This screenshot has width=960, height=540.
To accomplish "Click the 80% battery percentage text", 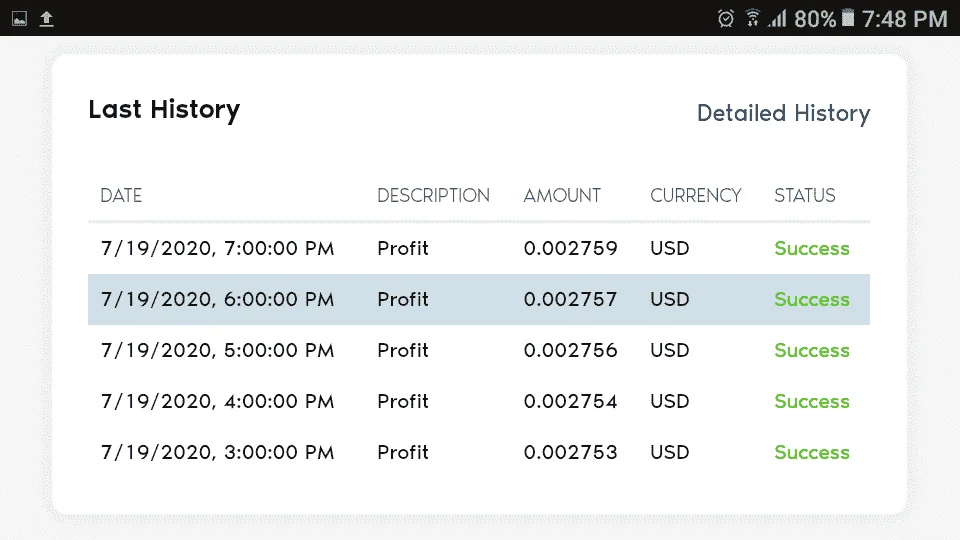I will (815, 19).
